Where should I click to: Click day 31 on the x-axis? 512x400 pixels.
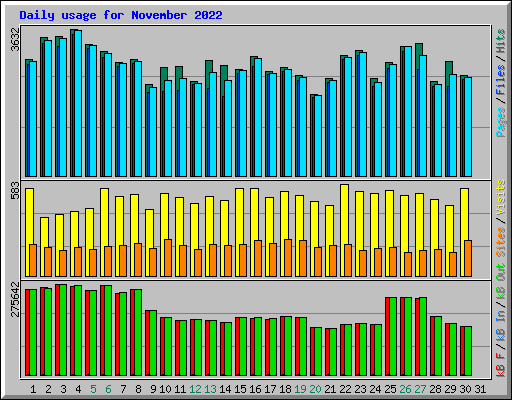click(x=481, y=389)
